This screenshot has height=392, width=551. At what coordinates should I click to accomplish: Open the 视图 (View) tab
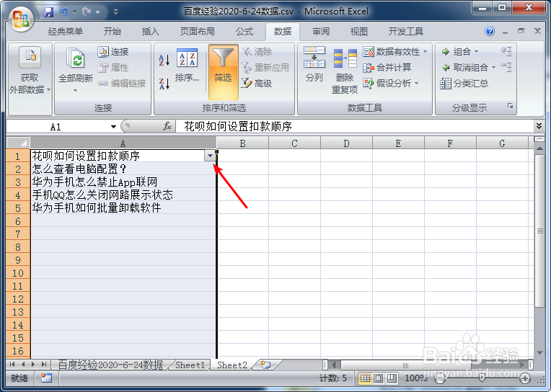[358, 32]
